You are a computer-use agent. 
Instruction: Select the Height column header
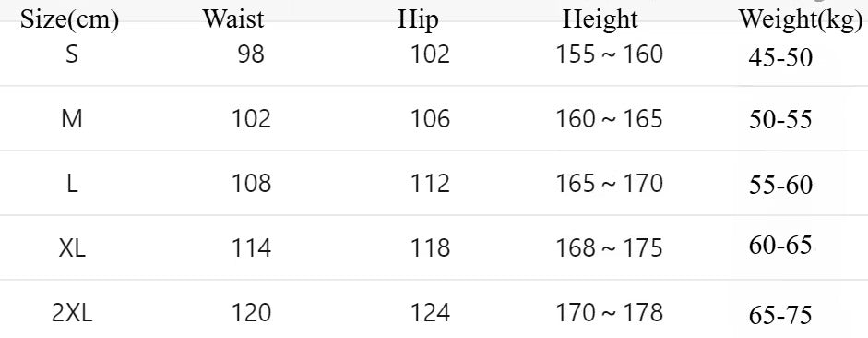click(x=600, y=20)
